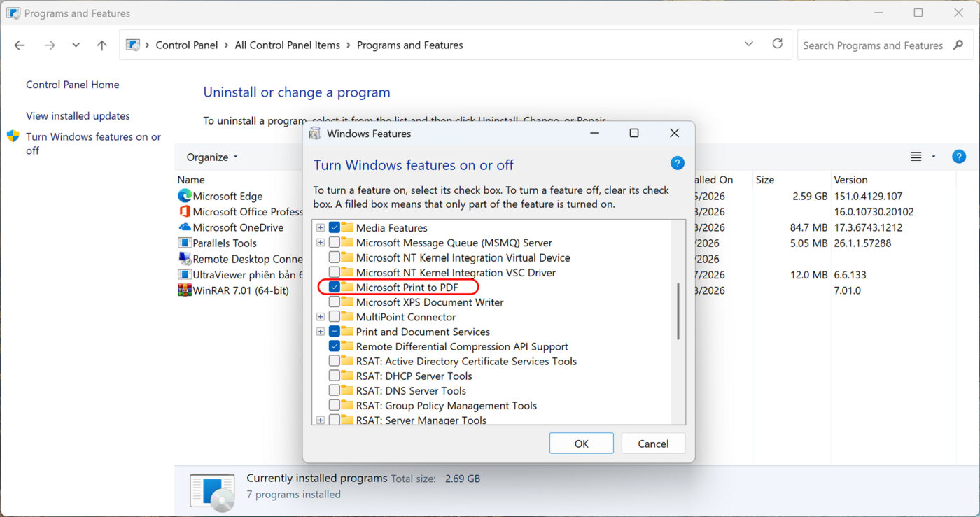The width and height of the screenshot is (980, 517).
Task: Open recent locations dropdown arrow
Action: point(76,45)
